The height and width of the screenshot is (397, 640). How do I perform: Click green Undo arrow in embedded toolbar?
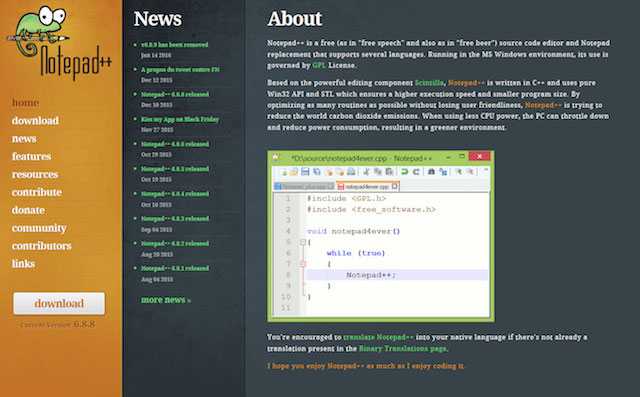tap(404, 172)
